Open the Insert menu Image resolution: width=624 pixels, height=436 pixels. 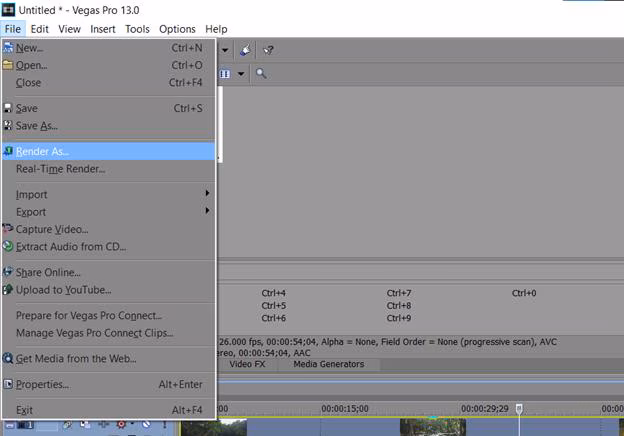pos(103,29)
